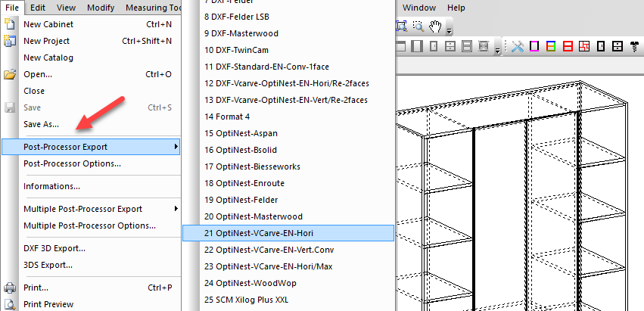The image size is (644, 311).
Task: Open the Edit menu
Action: pyautogui.click(x=38, y=8)
